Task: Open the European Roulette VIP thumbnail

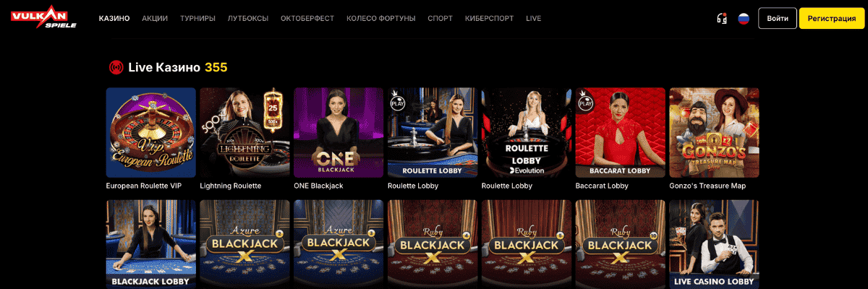Action: pos(151,132)
